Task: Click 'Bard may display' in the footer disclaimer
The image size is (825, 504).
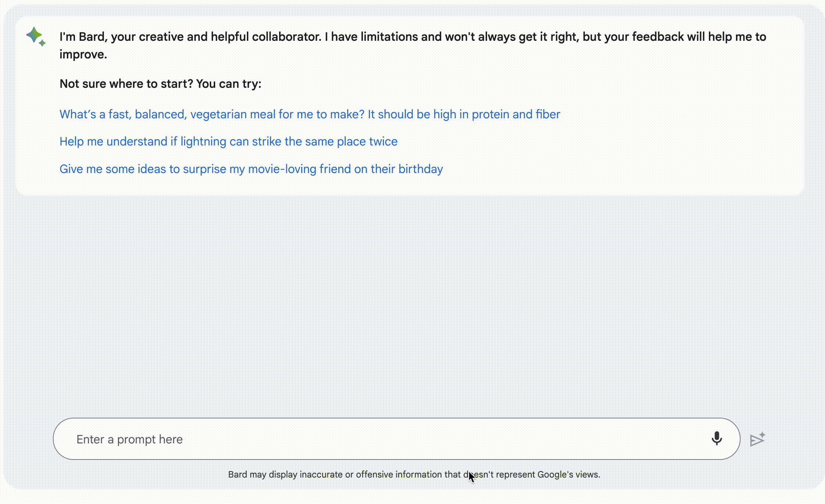Action: [x=262, y=475]
